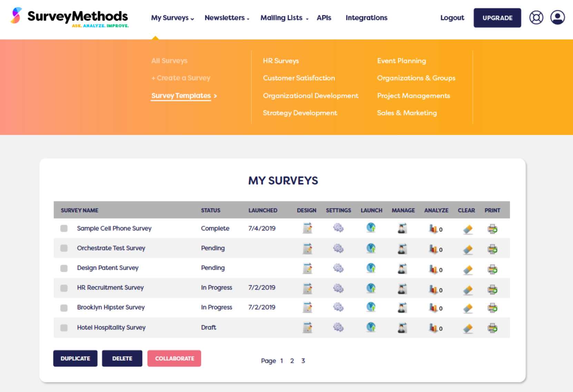Image resolution: width=573 pixels, height=392 pixels.
Task: Open the help lifebuoy icon
Action: tap(536, 18)
